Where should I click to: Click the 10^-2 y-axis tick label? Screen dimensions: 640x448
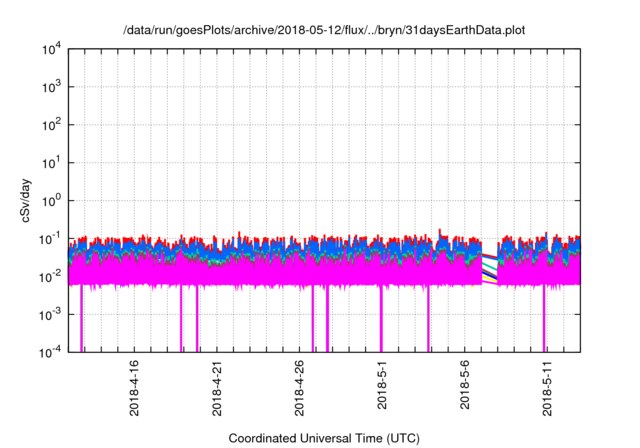point(48,276)
